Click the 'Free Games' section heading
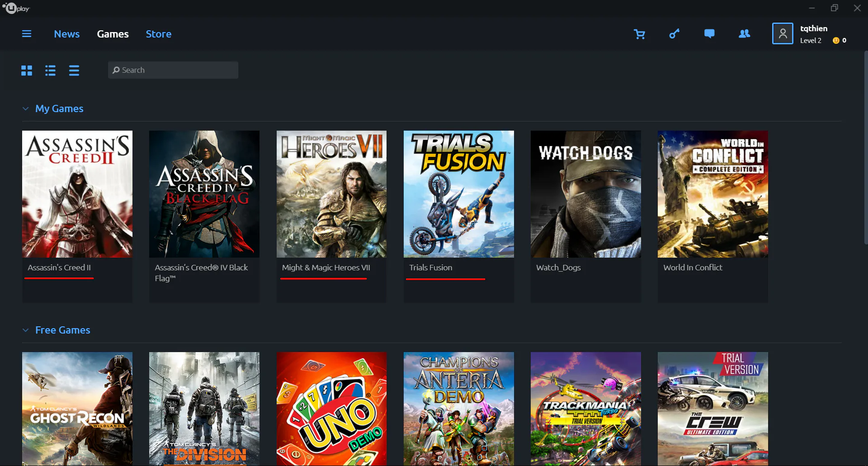 click(x=63, y=330)
